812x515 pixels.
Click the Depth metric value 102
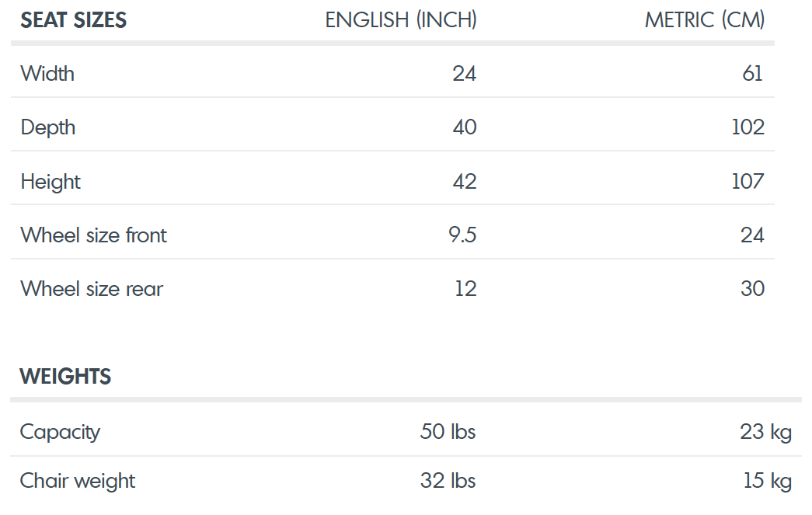[748, 127]
